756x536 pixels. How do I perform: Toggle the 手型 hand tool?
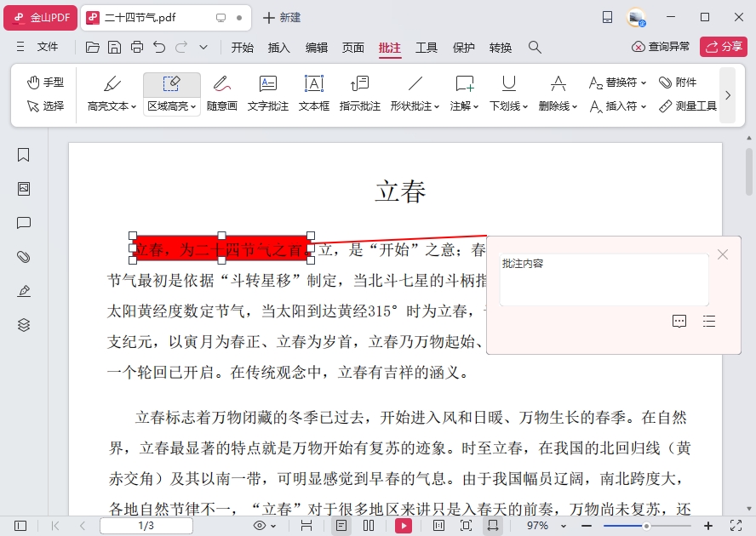click(x=45, y=83)
